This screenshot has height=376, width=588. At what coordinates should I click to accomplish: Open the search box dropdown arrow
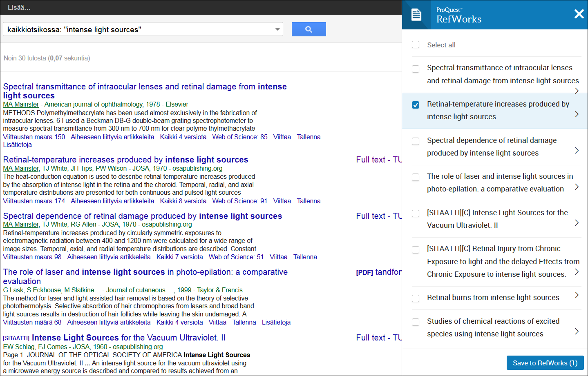[277, 29]
